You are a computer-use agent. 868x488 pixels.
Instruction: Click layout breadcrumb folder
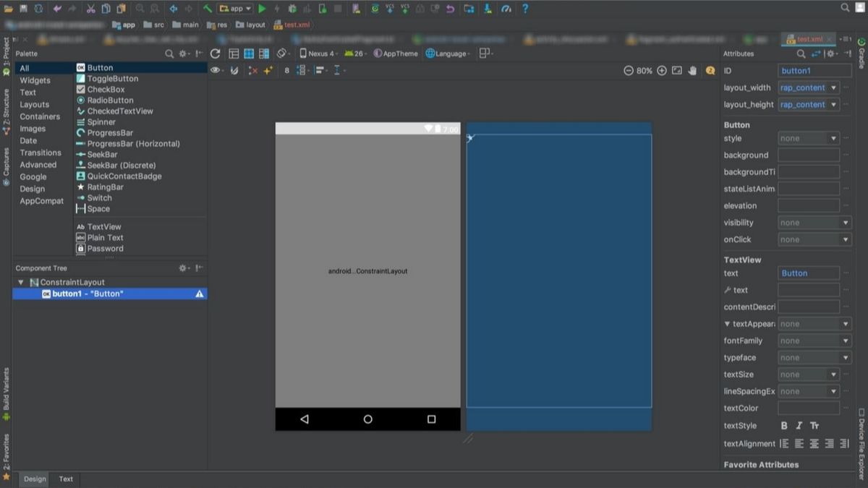(250, 25)
